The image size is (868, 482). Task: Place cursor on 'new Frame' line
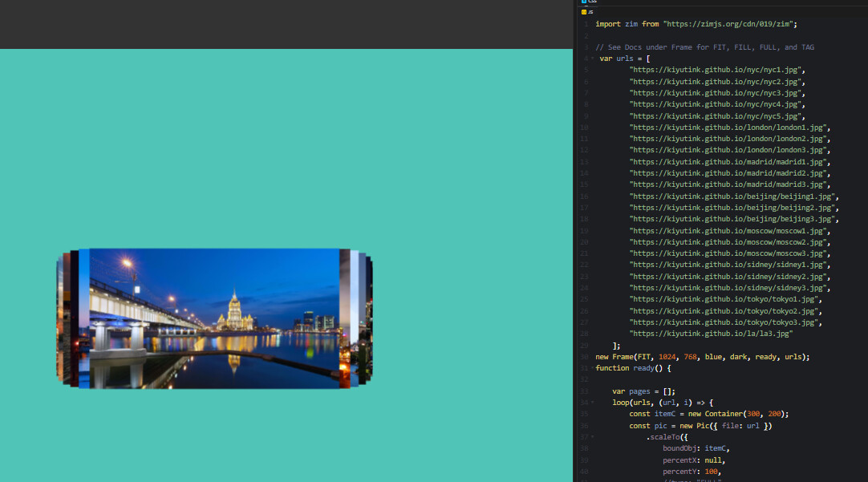pos(702,357)
